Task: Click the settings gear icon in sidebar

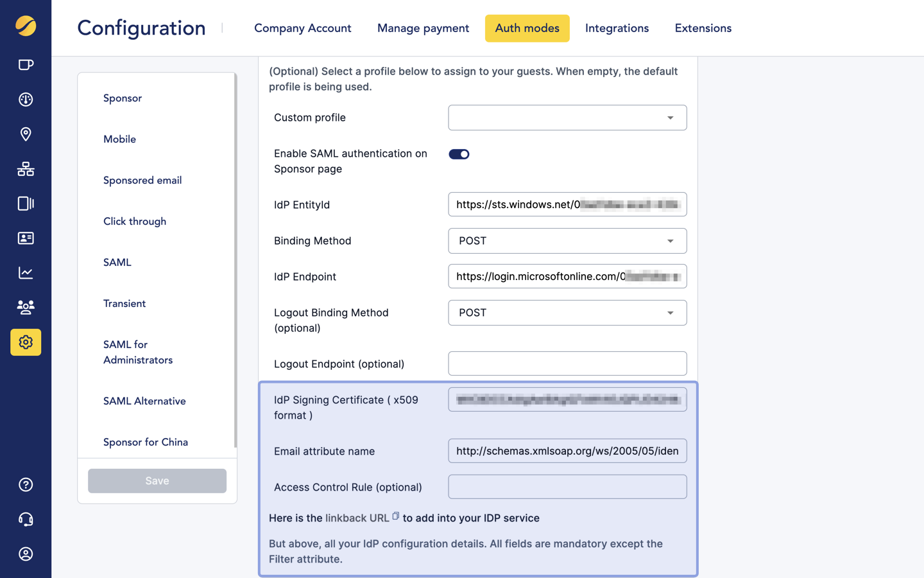Action: pos(26,342)
